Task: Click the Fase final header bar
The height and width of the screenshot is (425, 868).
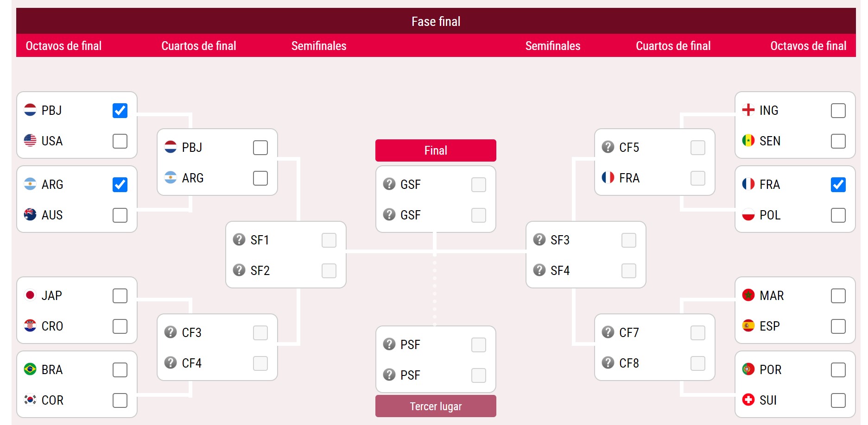Action: tap(436, 21)
